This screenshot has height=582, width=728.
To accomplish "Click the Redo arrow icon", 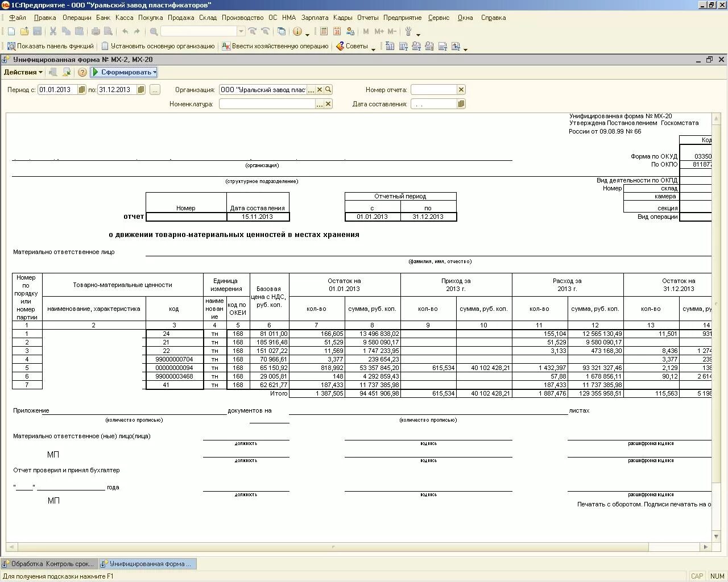I will coord(137,31).
